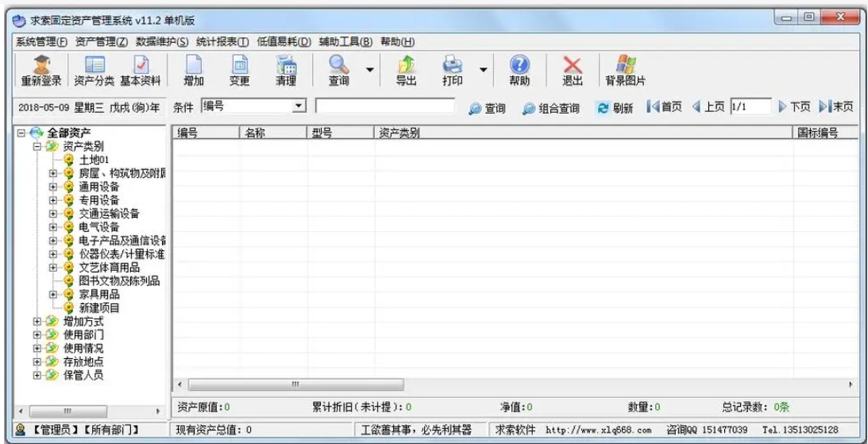The width and height of the screenshot is (868, 444).
Task: Collapse the 全部资产 root node
Action: (x=21, y=133)
